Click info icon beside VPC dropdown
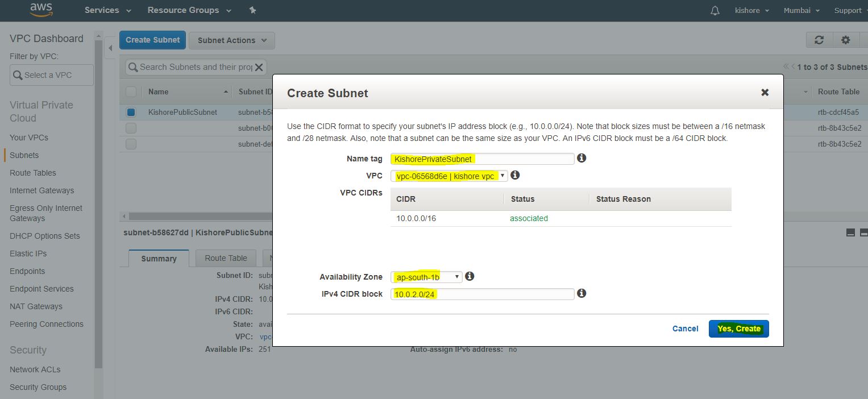The image size is (868, 399). (515, 175)
